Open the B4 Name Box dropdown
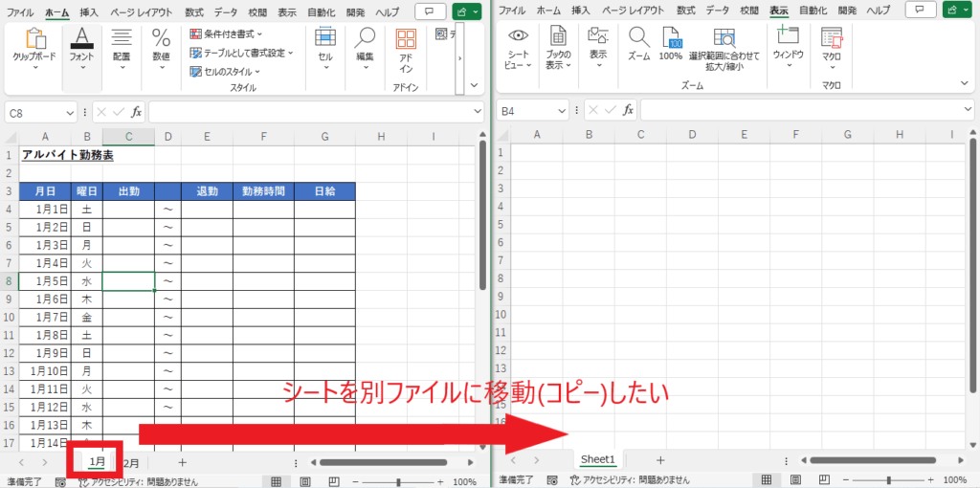This screenshot has width=980, height=488. click(562, 111)
